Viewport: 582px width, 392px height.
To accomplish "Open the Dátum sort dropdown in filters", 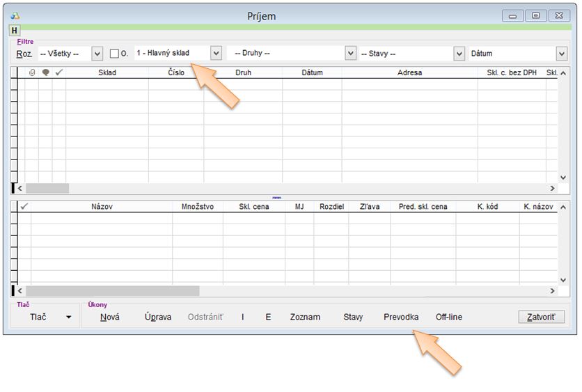I will [x=561, y=54].
